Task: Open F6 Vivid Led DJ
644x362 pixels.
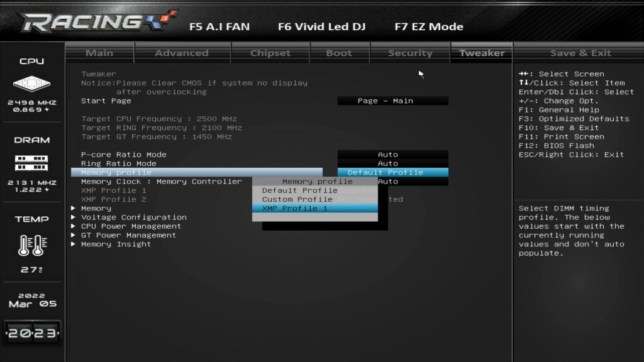Action: (x=321, y=26)
